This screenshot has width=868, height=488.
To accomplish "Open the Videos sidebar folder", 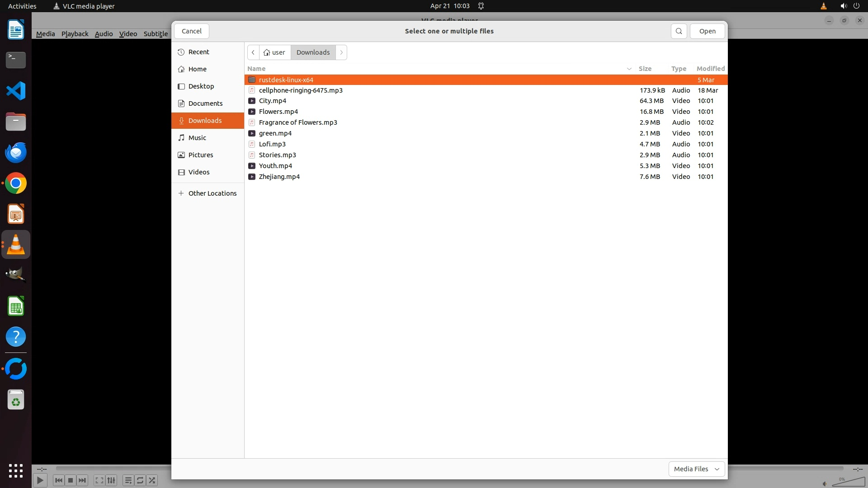I will [199, 172].
